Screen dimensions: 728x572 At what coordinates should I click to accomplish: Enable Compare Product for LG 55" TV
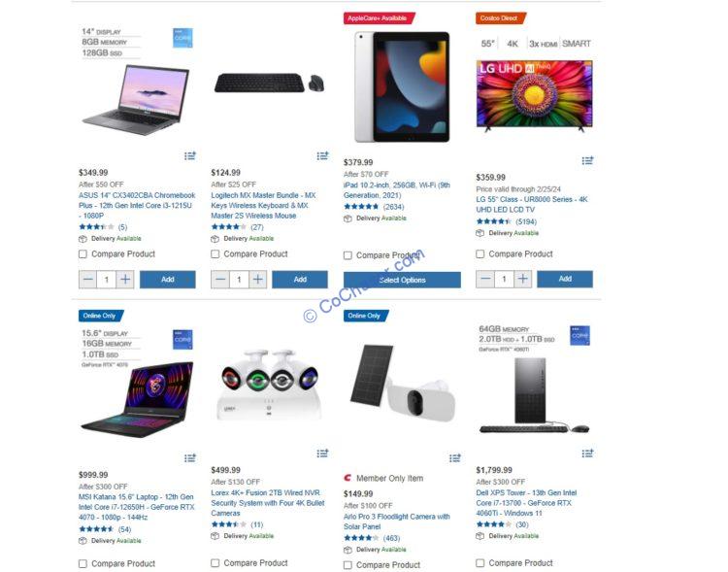click(x=480, y=254)
